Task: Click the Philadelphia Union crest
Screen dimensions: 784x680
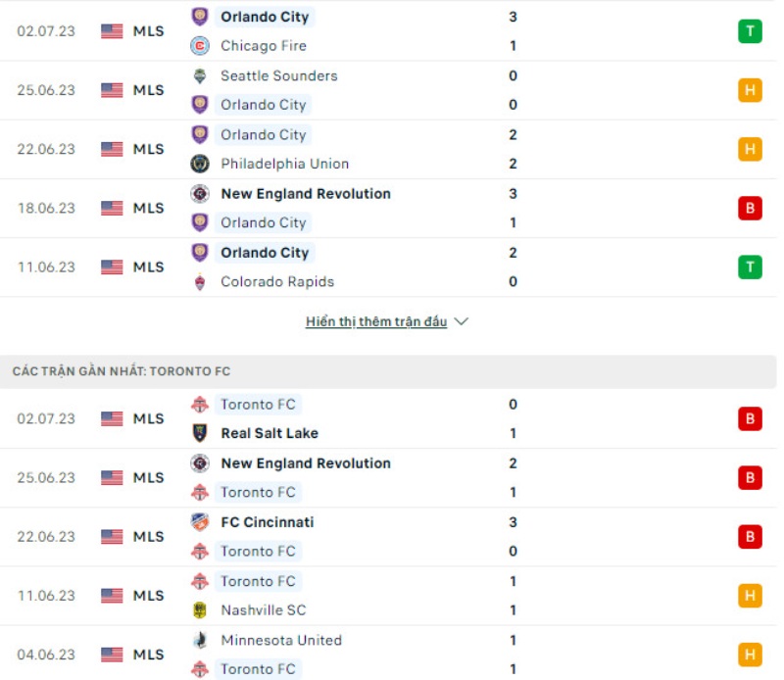Action: 198,164
